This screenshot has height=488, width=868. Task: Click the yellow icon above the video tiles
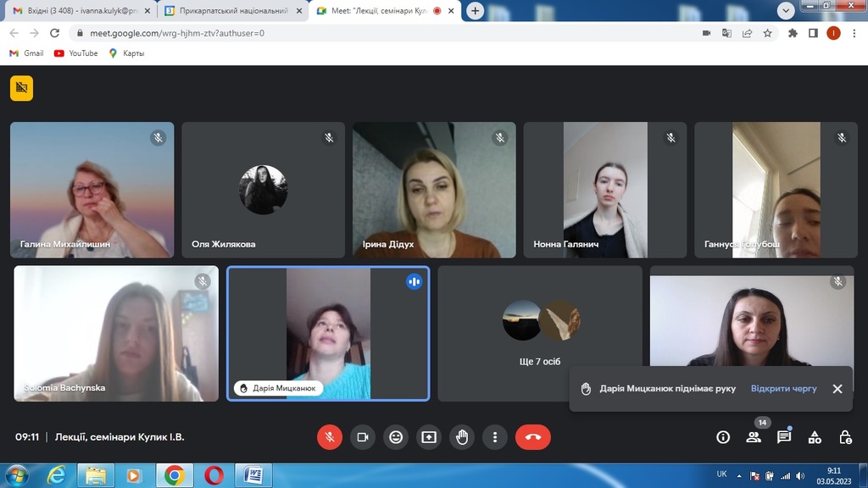(x=22, y=88)
